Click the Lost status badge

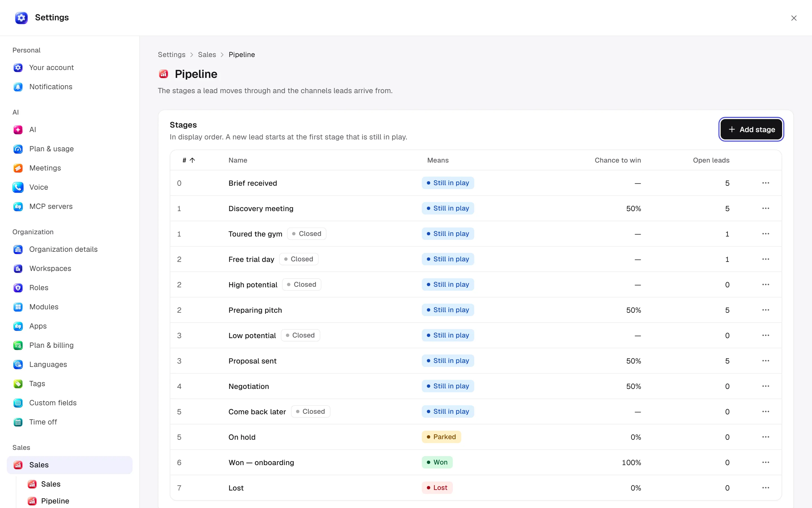point(437,487)
